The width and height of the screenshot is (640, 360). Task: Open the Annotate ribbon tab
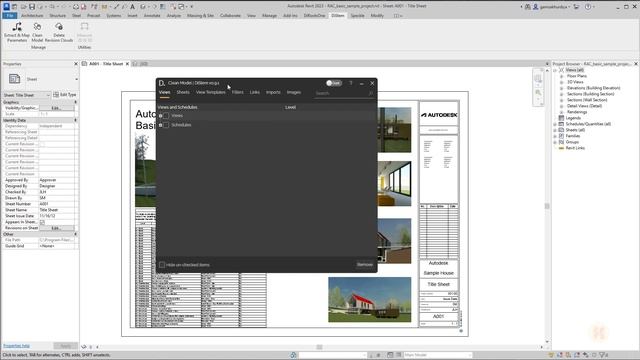coord(152,16)
